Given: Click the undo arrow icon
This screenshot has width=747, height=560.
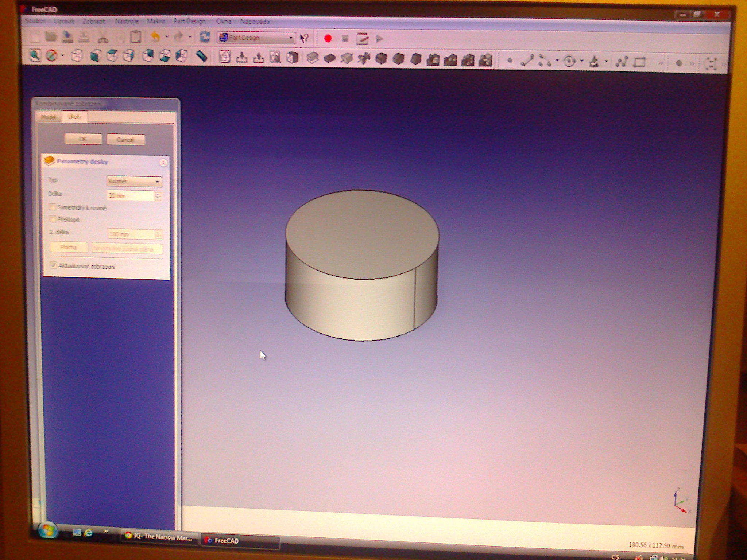Looking at the screenshot, I should click(155, 37).
